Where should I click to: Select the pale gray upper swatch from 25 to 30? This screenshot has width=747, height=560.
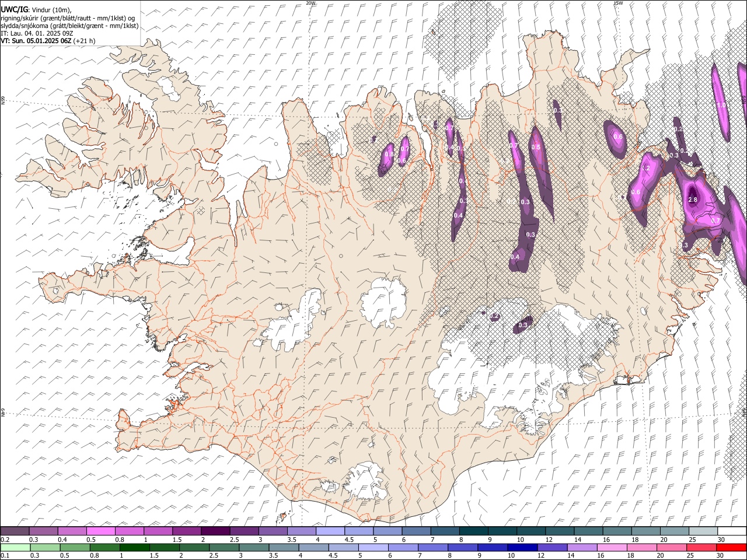point(703,531)
